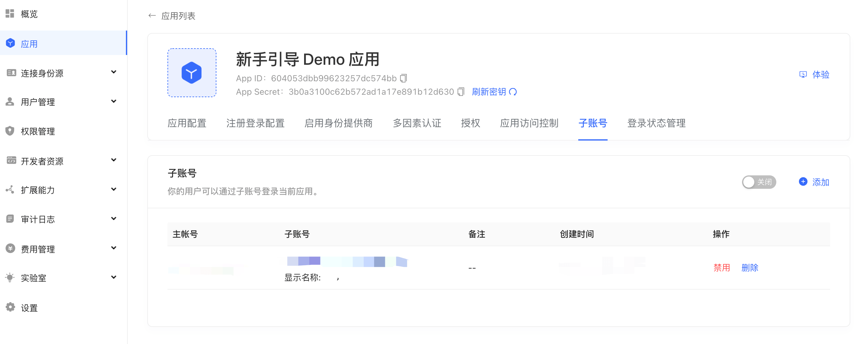This screenshot has width=868, height=344.
Task: Click the 设置 gear icon
Action: pyautogui.click(x=10, y=307)
